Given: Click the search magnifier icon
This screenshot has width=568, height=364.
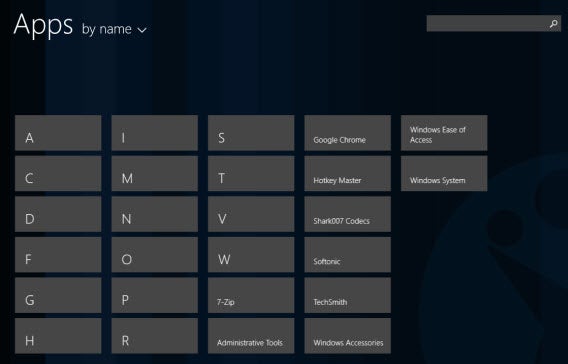Looking at the screenshot, I should pyautogui.click(x=553, y=24).
